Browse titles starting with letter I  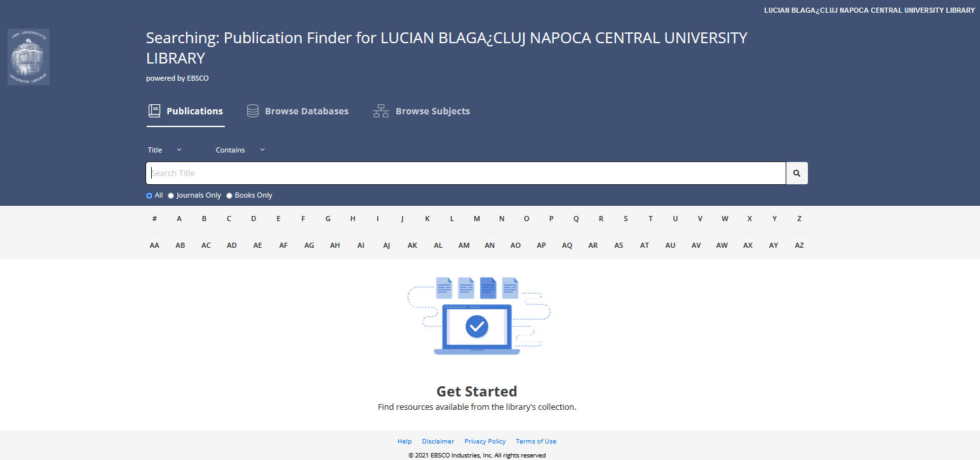[x=377, y=219]
